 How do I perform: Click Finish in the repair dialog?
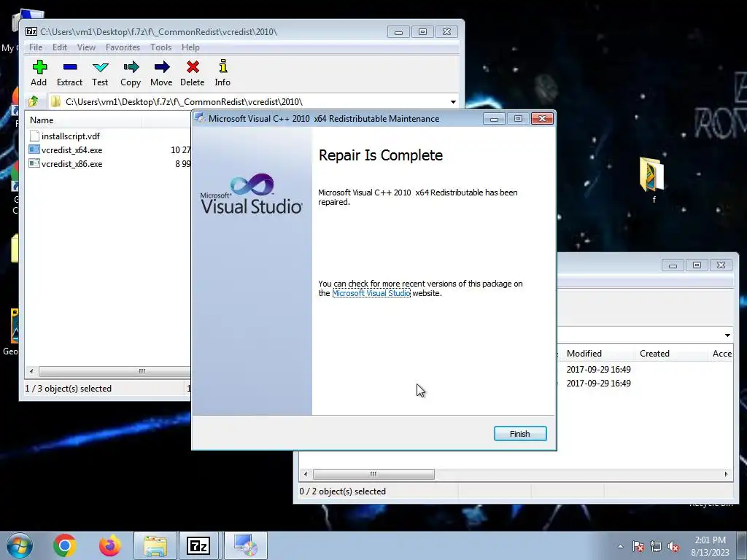[519, 433]
